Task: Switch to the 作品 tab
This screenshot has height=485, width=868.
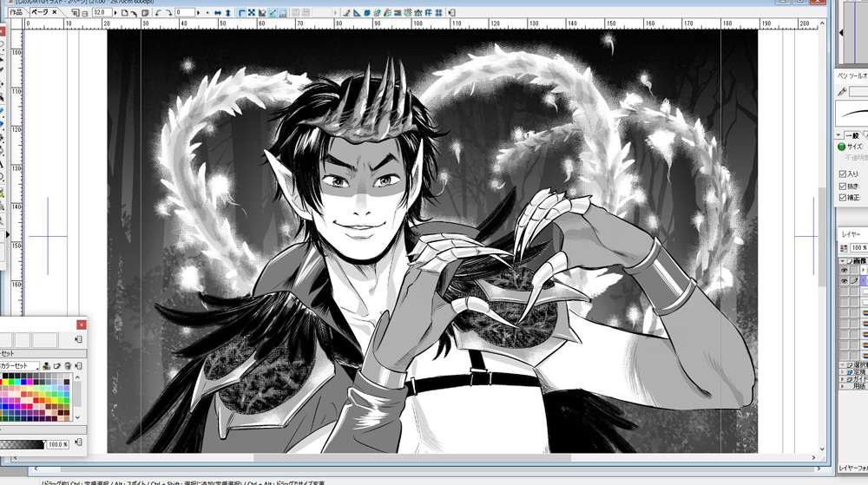Action: click(x=15, y=12)
